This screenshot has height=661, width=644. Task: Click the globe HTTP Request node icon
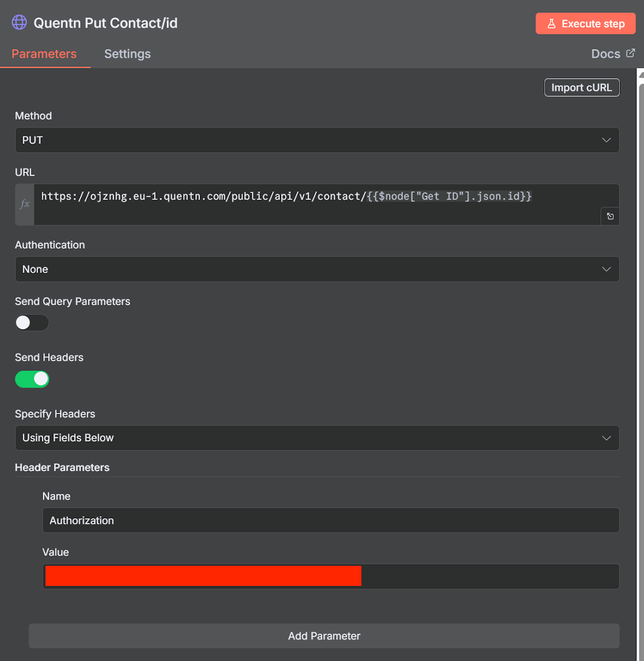tap(19, 22)
